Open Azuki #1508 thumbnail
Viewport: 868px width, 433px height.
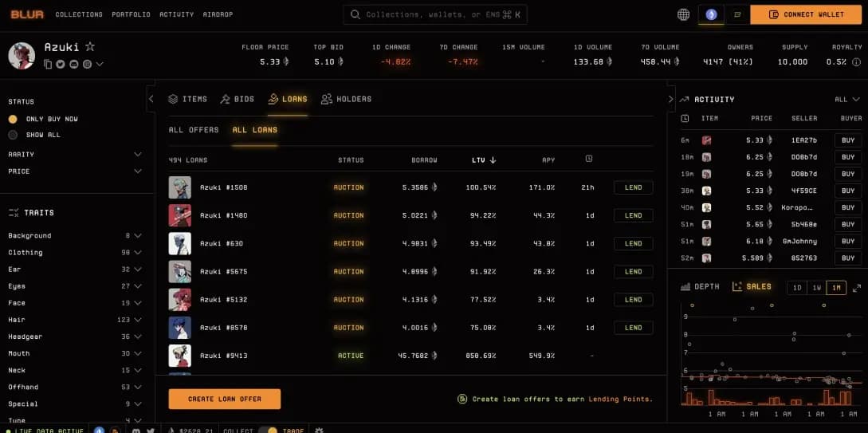[x=180, y=187]
